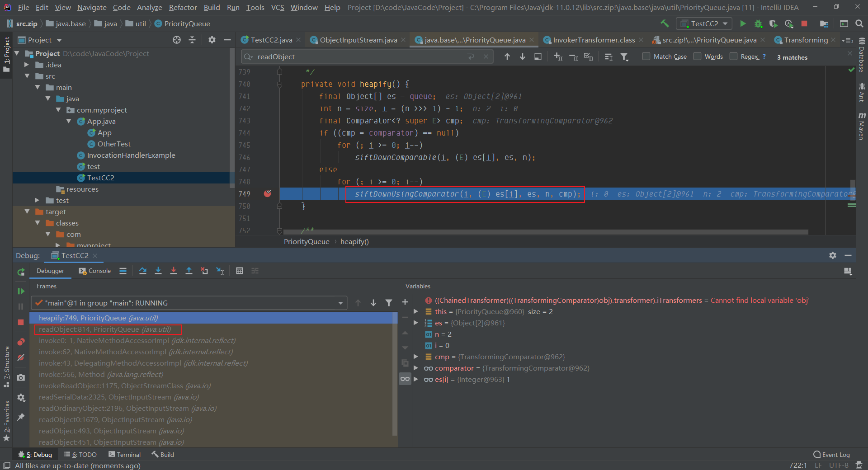Click breakpoint marker on line 749
Viewport: 868px width, 470px height.
tap(268, 194)
